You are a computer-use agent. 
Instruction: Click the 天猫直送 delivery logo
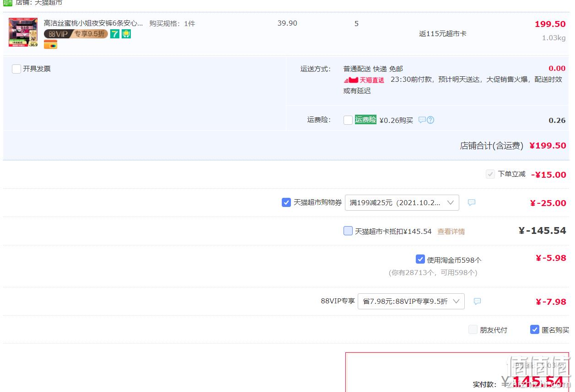point(364,80)
